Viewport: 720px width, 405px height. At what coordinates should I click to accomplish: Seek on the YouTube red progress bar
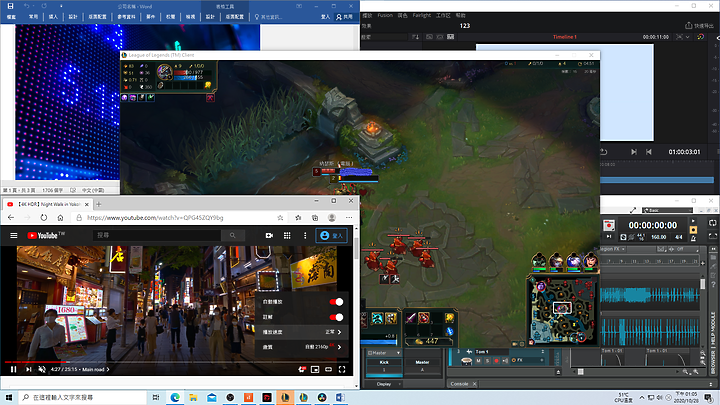click(36, 362)
